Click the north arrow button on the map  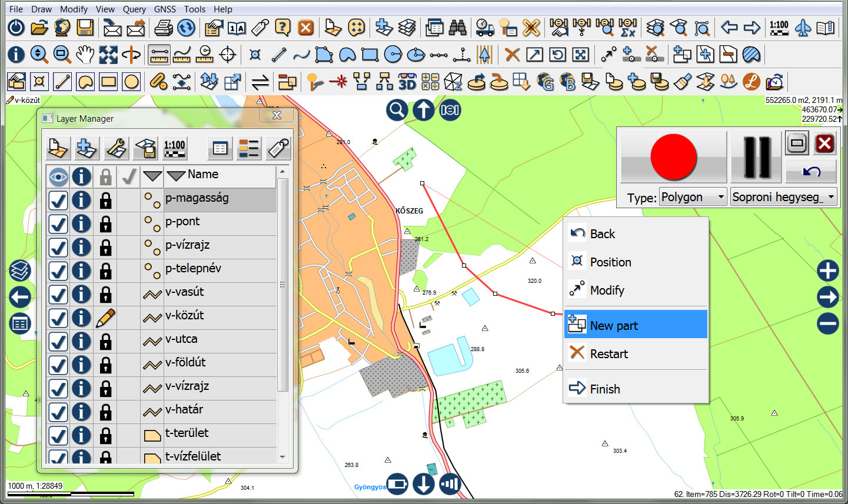click(423, 110)
